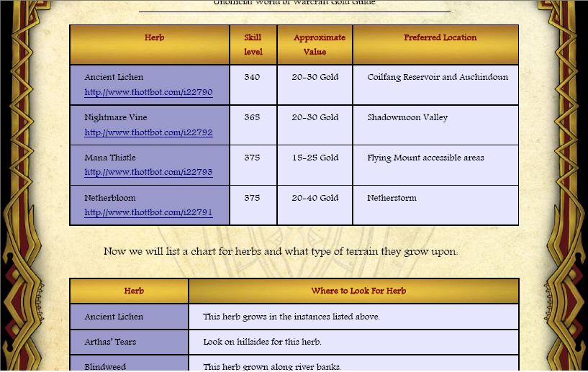This screenshot has height=372, width=588.
Task: Follow the thottbot link under Mana Thistle
Action: [148, 173]
